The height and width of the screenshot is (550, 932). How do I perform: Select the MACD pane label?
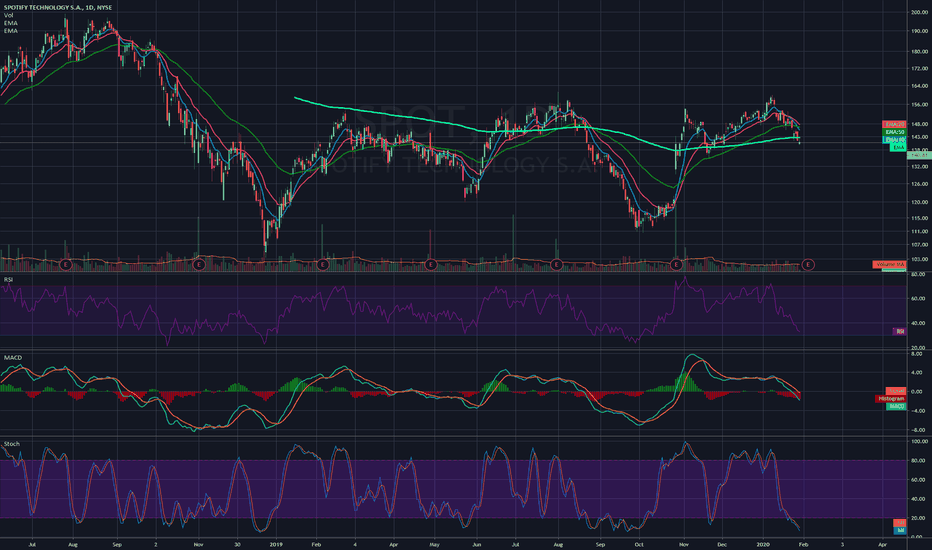[x=12, y=358]
